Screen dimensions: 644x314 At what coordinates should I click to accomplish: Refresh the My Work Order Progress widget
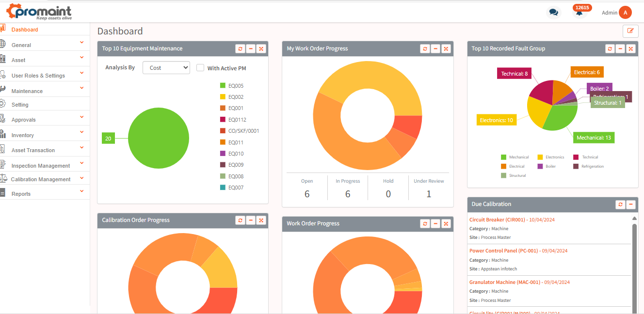click(x=425, y=48)
